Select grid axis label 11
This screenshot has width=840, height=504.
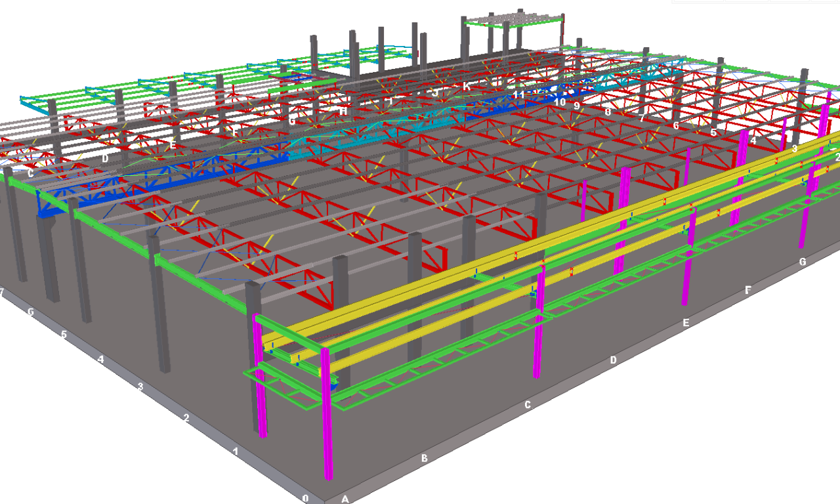tap(519, 94)
